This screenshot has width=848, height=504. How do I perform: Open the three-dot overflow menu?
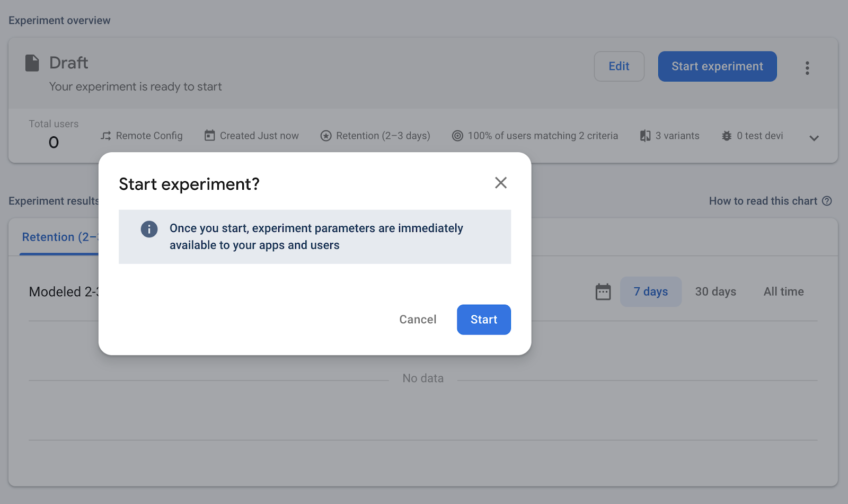tap(807, 68)
